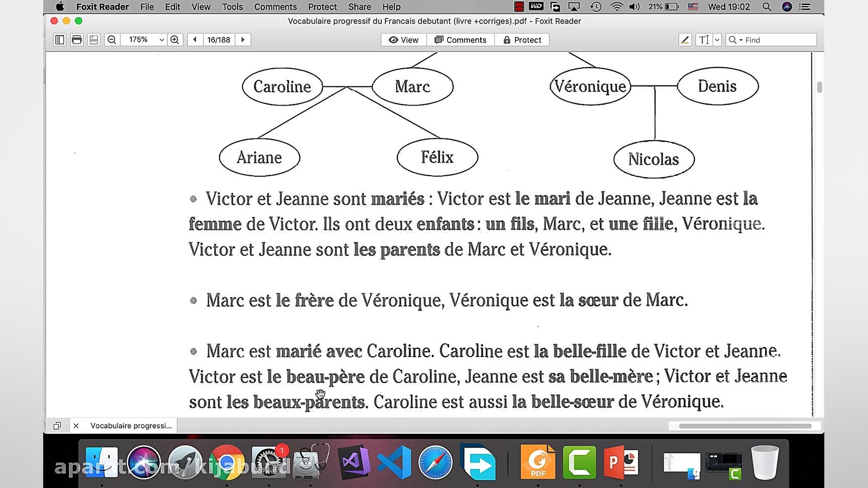
Task: Open the Trash in the Dock
Action: pos(765,462)
